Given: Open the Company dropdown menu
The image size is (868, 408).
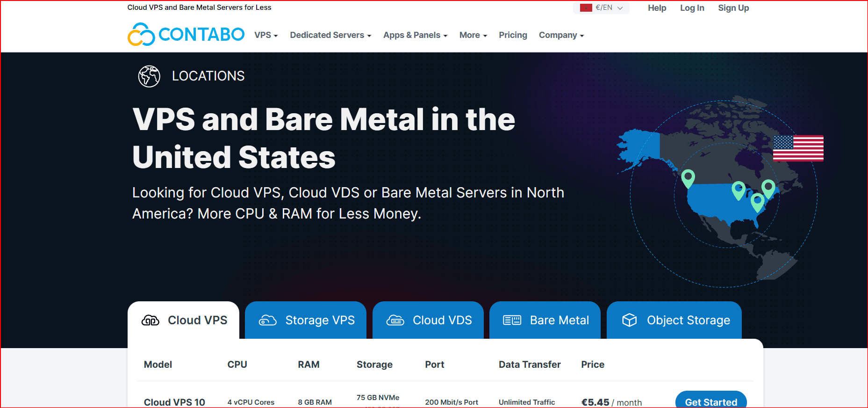Looking at the screenshot, I should pos(561,36).
